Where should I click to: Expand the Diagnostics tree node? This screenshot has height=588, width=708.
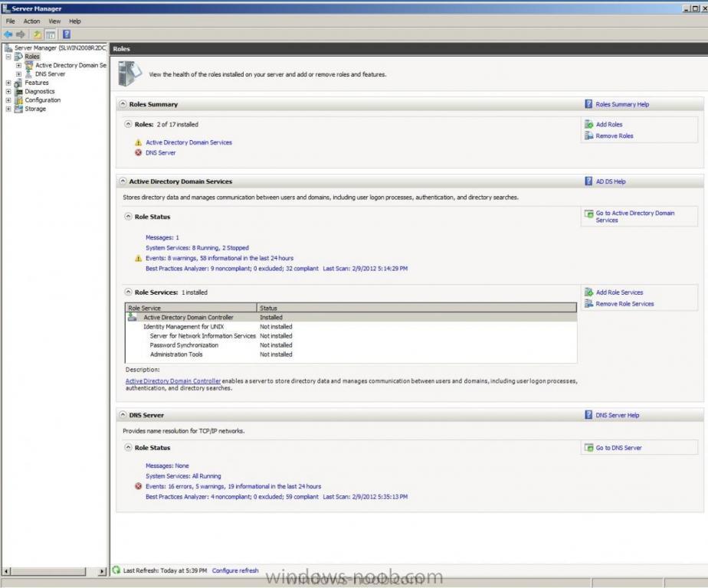pyautogui.click(x=8, y=92)
